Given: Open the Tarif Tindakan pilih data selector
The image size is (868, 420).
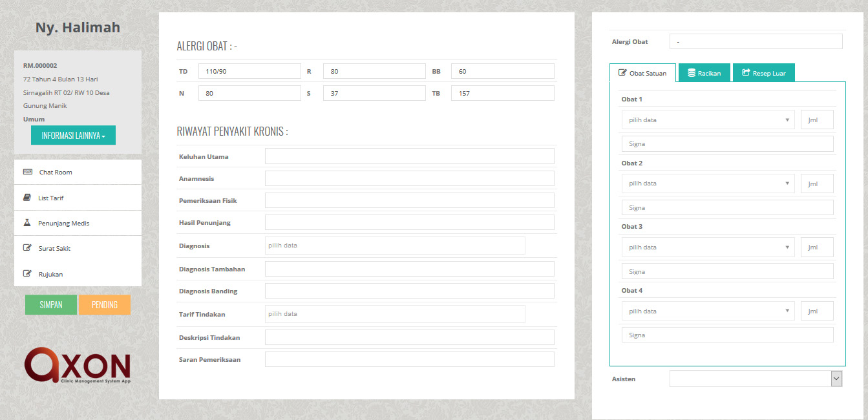Looking at the screenshot, I should click(394, 314).
